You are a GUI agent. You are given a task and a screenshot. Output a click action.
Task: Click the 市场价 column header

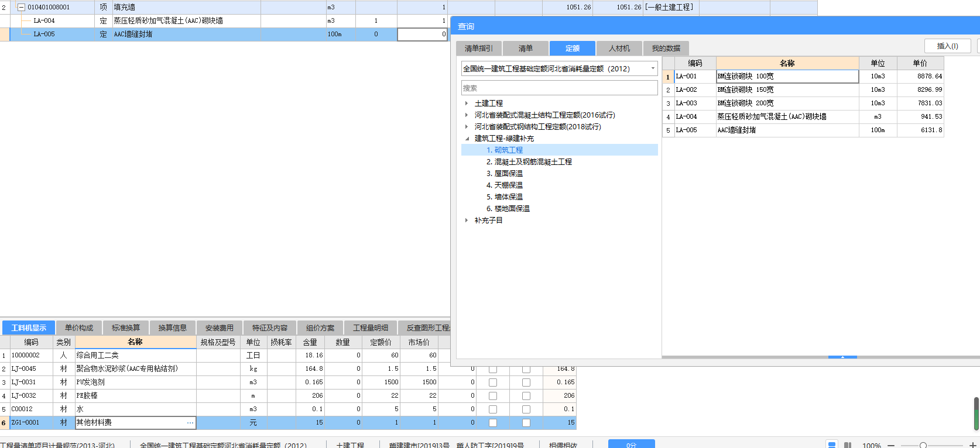419,342
